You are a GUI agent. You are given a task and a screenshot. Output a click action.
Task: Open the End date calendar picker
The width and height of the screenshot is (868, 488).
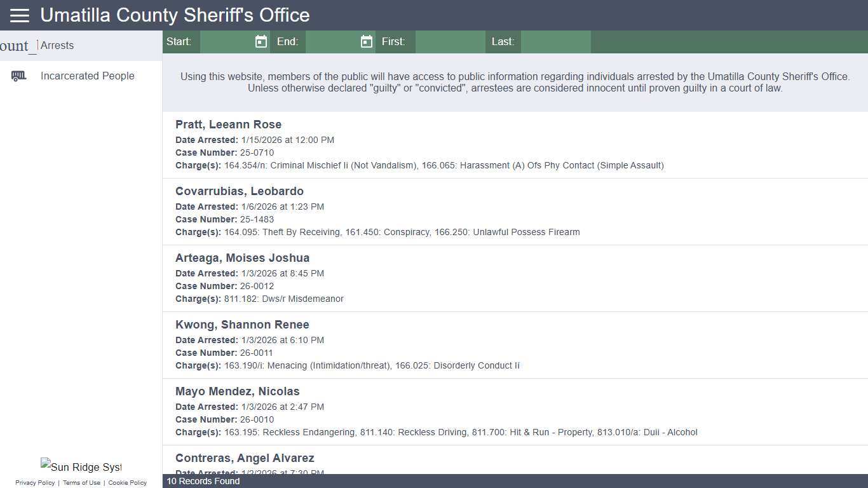click(x=366, y=41)
